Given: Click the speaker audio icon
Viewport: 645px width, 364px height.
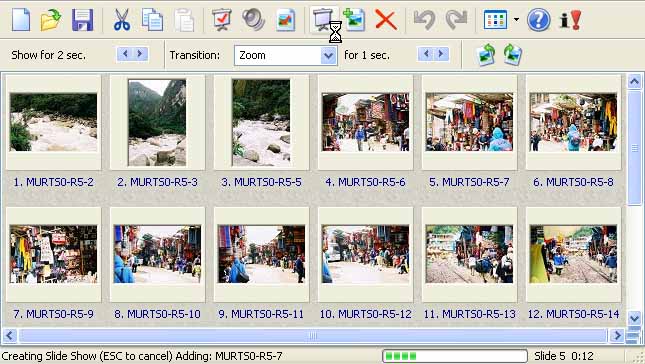Looking at the screenshot, I should pyautogui.click(x=253, y=19).
